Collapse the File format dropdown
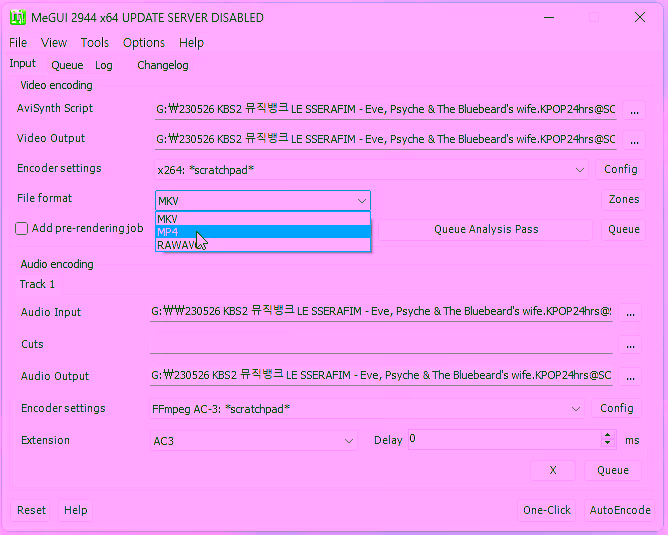The image size is (668, 535). click(362, 201)
